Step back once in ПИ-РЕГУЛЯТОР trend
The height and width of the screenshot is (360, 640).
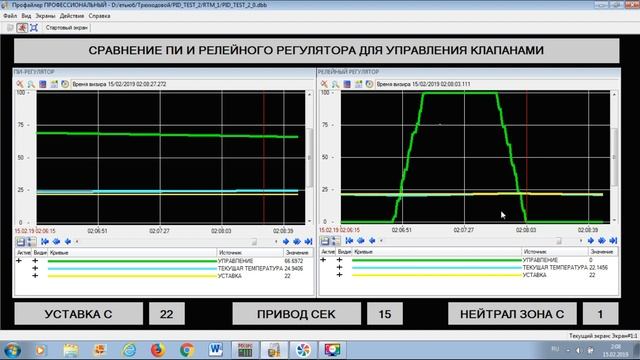coord(68,242)
